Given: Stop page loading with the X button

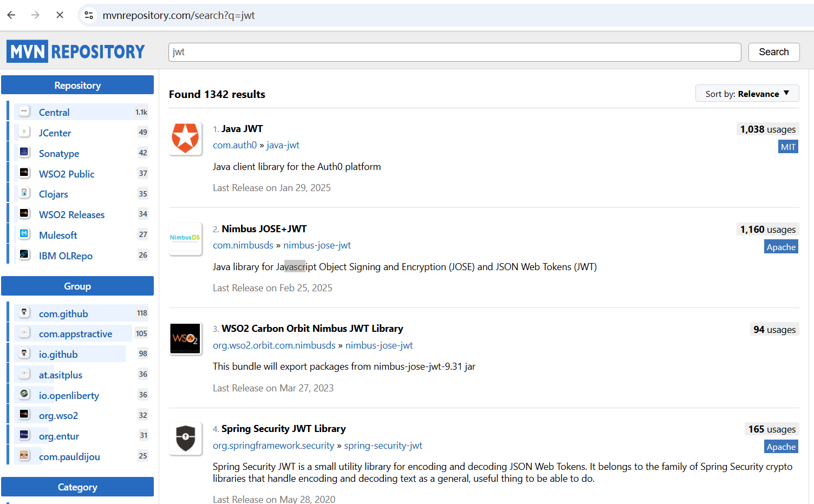Looking at the screenshot, I should 60,15.
